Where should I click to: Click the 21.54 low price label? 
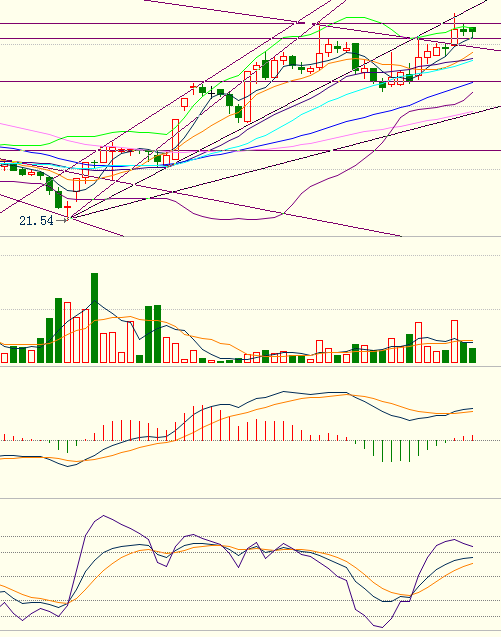click(x=36, y=221)
